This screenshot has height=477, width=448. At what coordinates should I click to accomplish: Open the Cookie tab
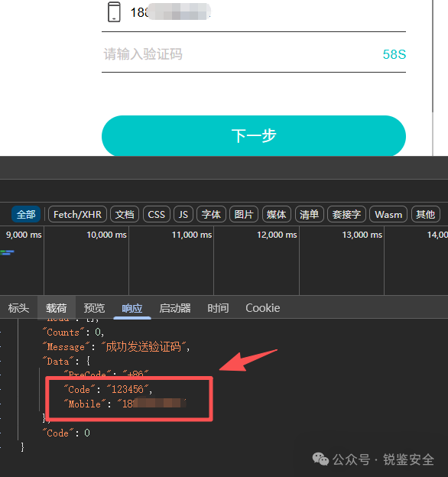tap(263, 308)
